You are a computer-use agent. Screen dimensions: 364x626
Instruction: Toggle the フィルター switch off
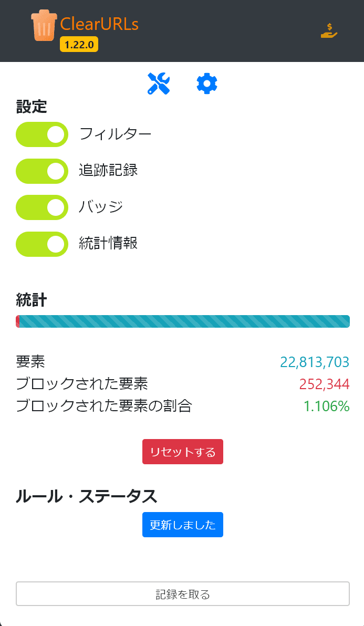point(42,134)
